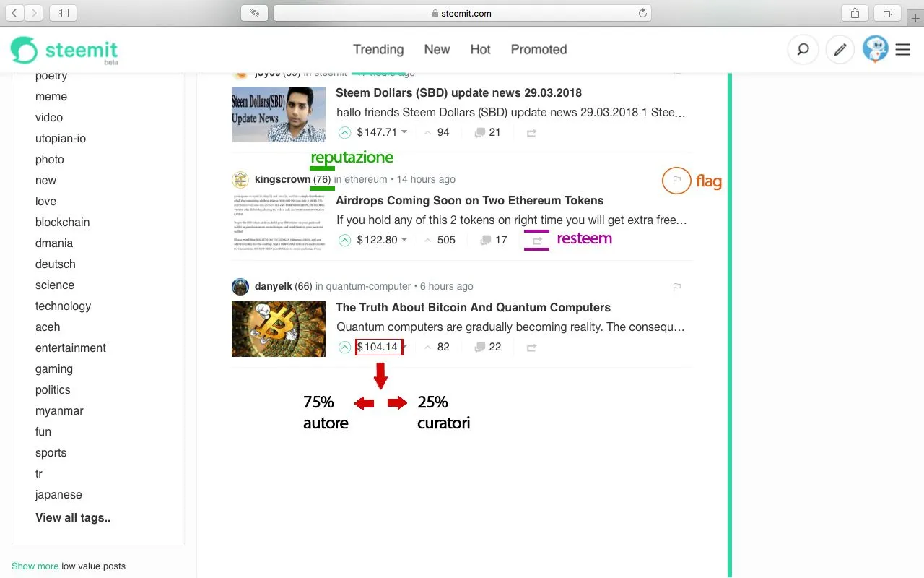This screenshot has height=578, width=924.
Task: Select the utopian-io tag in sidebar
Action: click(61, 138)
